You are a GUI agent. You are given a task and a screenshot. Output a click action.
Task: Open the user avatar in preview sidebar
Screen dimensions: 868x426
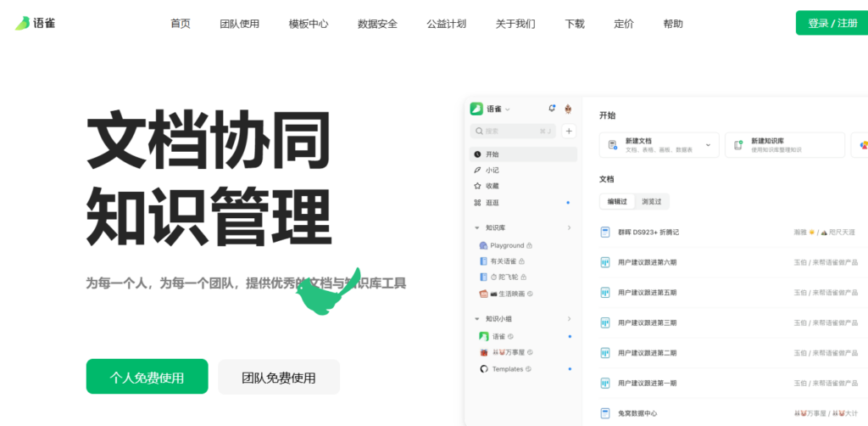[x=568, y=109]
